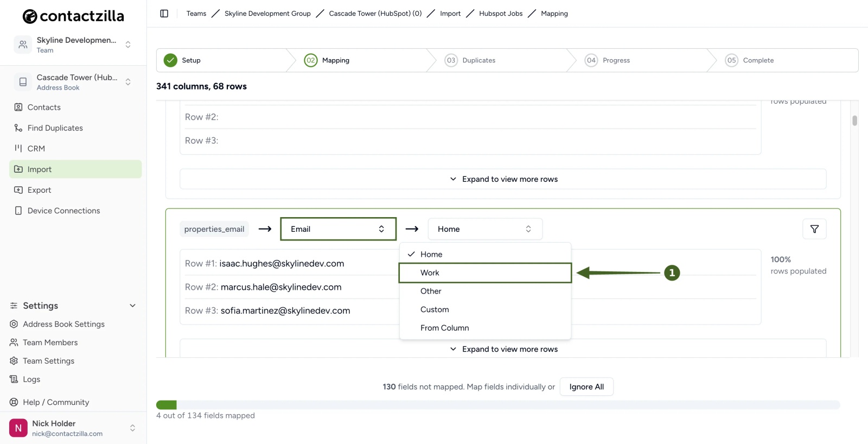Click the Find Duplicates icon
Viewport: 868px width, 444px height.
[x=18, y=128]
